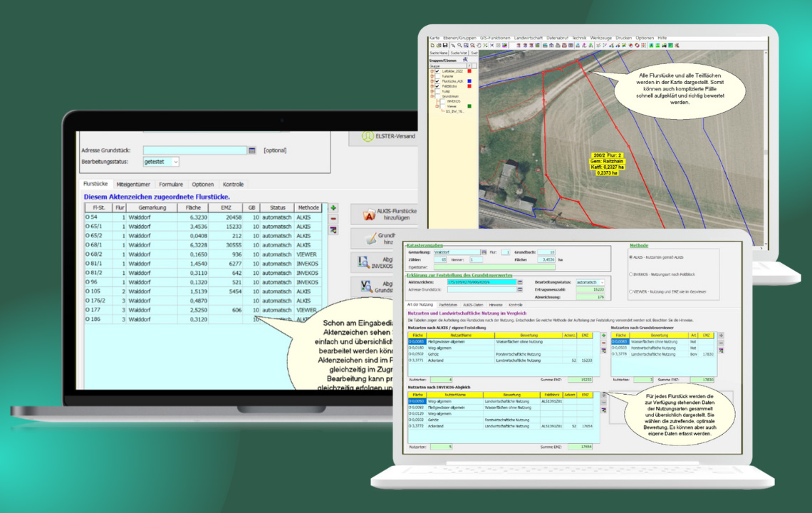Toggle Kataster layer checkbox
The image size is (812, 513).
coord(437,76)
